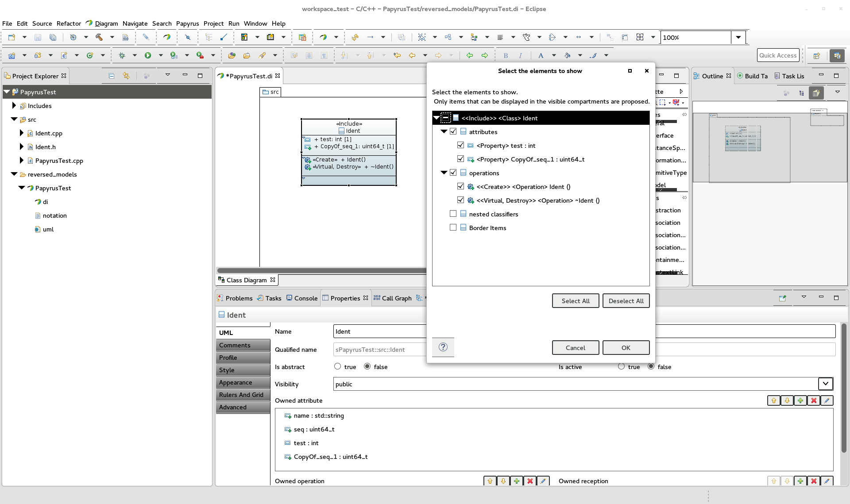Image resolution: width=850 pixels, height=504 pixels.
Task: Click the Fill Color paint bucket icon
Action: point(567,55)
